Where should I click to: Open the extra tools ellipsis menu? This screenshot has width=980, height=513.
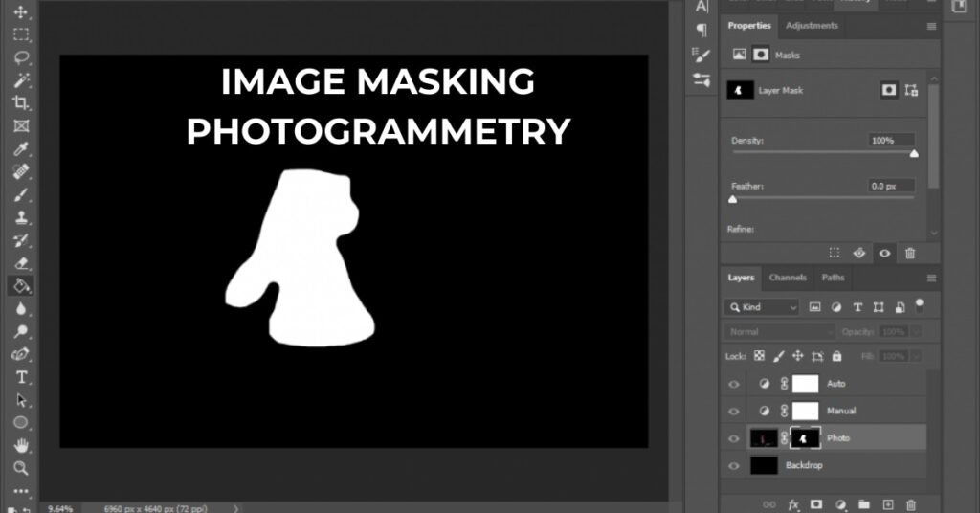[x=21, y=491]
